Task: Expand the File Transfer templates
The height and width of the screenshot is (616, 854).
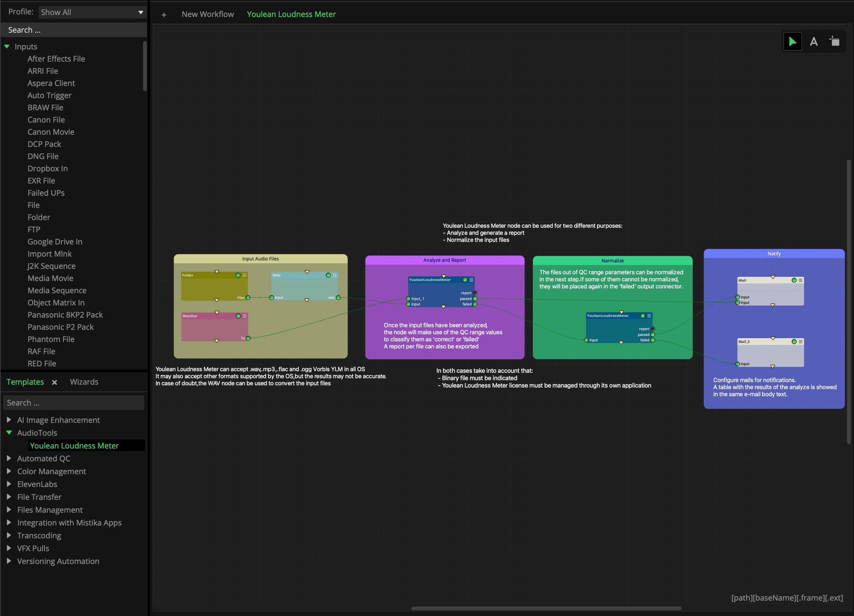Action: pos(9,496)
